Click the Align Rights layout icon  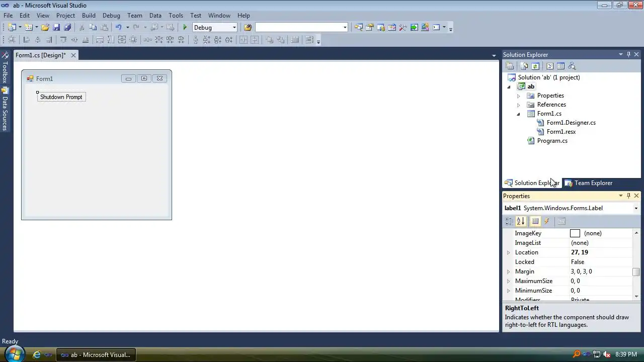click(49, 40)
